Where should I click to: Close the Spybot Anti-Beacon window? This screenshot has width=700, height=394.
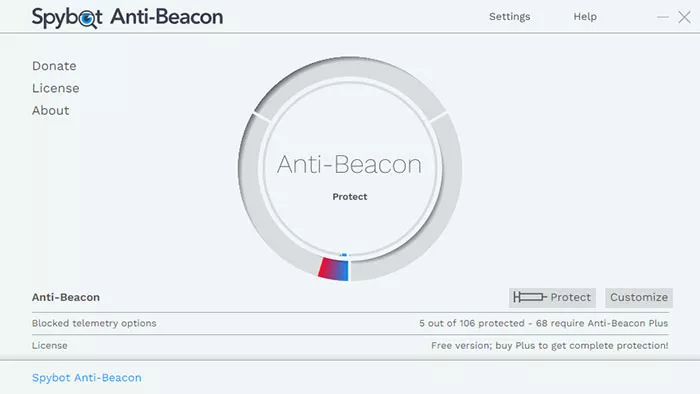(x=684, y=17)
